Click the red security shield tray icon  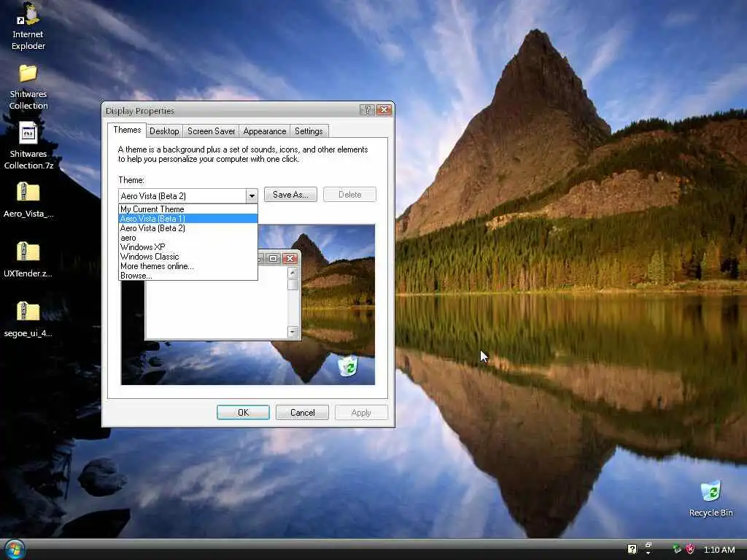pyautogui.click(x=690, y=549)
